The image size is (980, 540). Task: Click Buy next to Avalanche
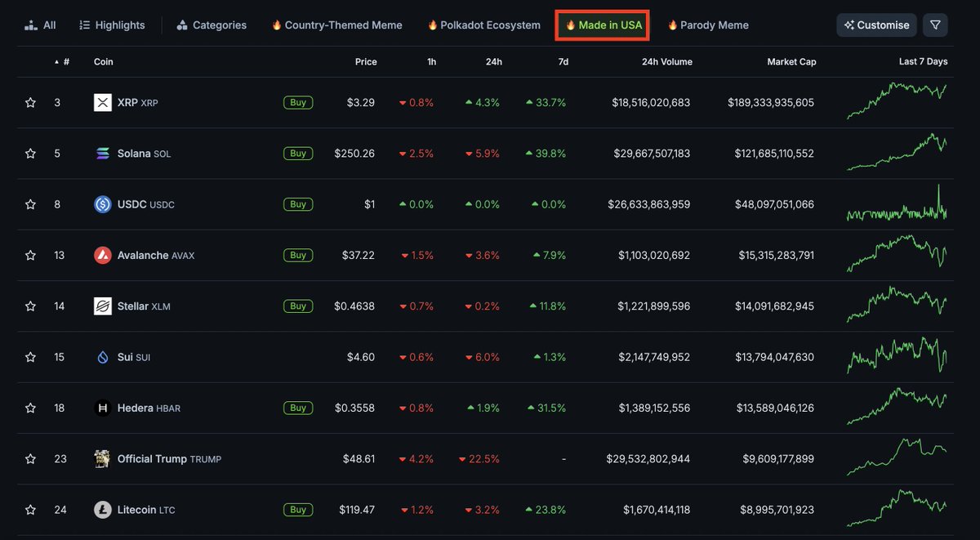(298, 255)
